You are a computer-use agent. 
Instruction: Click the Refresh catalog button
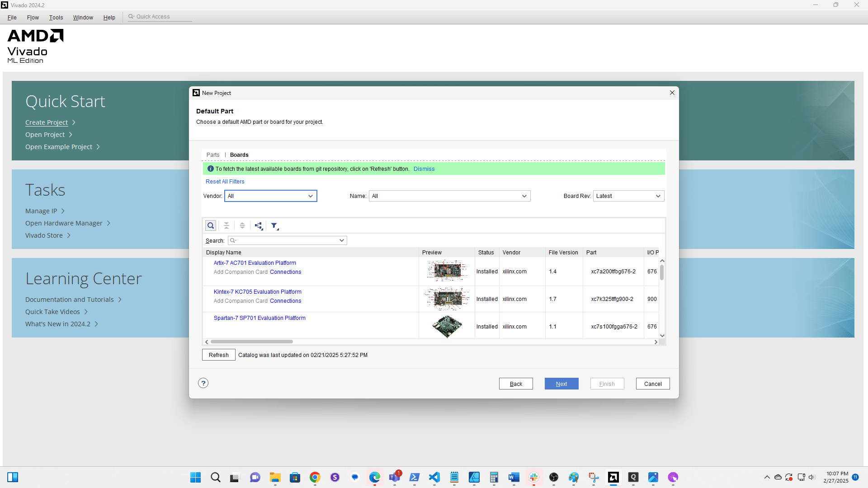[218, 355]
